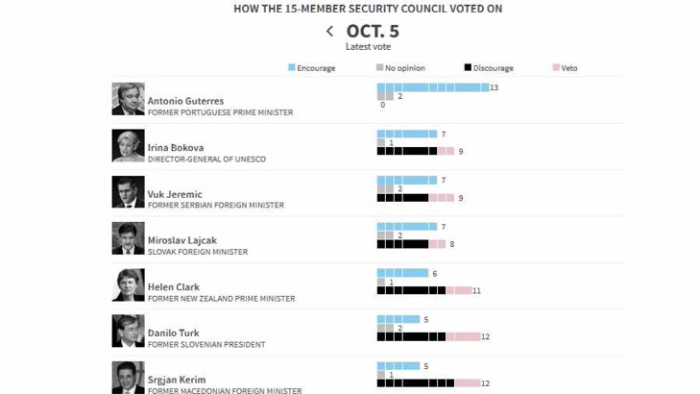Image resolution: width=700 pixels, height=394 pixels.
Task: Click Danilo Turk's pink veto segment
Action: point(463,336)
